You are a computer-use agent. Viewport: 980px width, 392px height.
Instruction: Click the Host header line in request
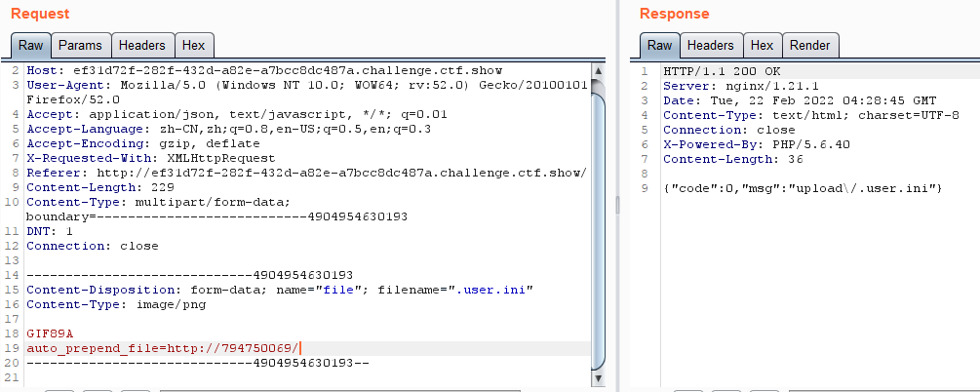[264, 70]
